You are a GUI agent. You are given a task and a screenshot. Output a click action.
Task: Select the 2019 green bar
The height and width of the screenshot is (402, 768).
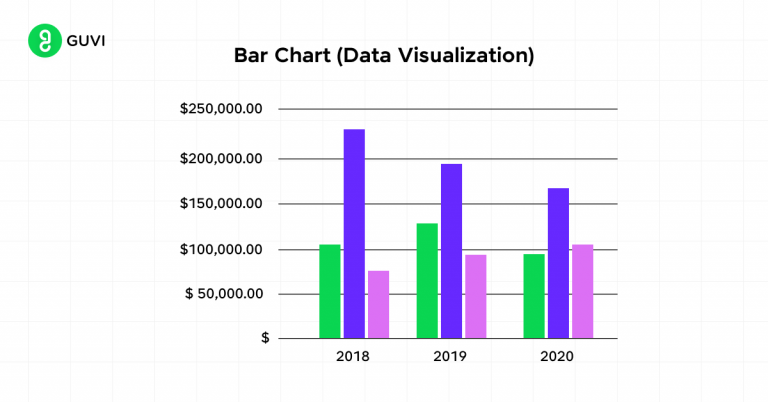click(x=427, y=280)
